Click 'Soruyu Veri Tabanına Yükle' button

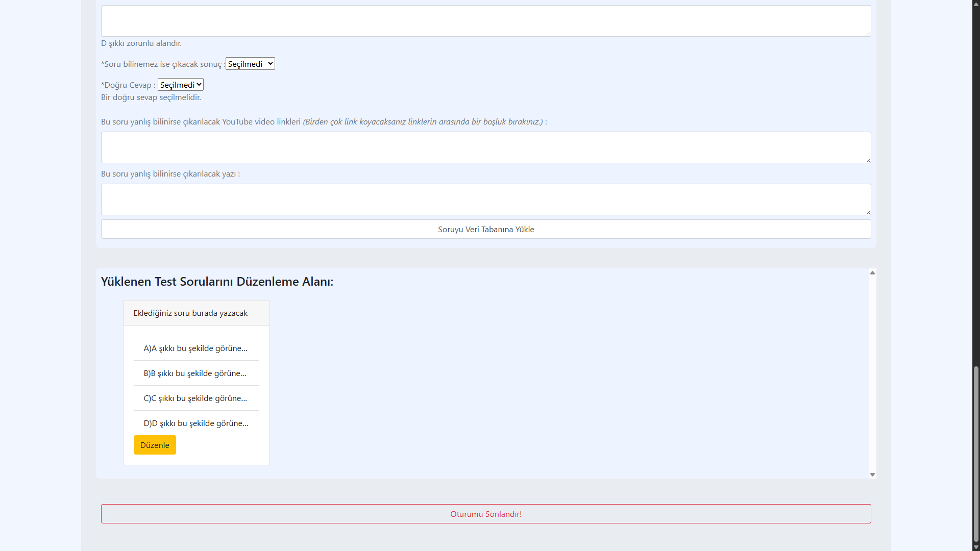[486, 229]
